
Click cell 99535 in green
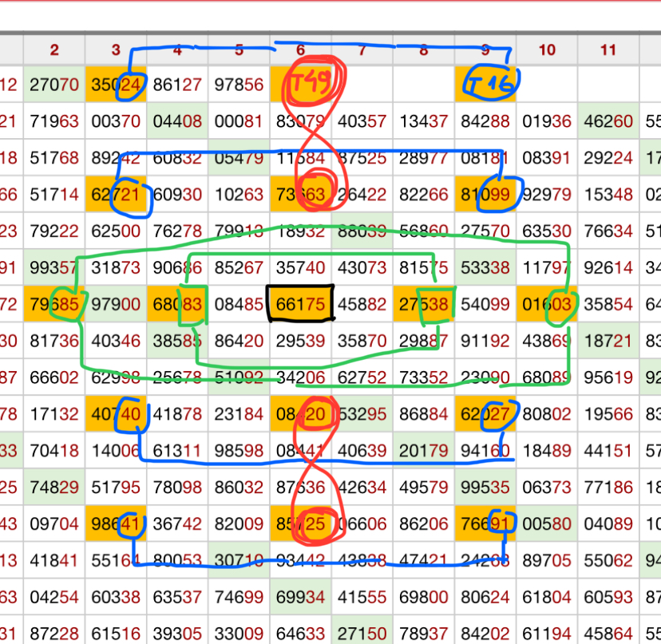tap(485, 487)
